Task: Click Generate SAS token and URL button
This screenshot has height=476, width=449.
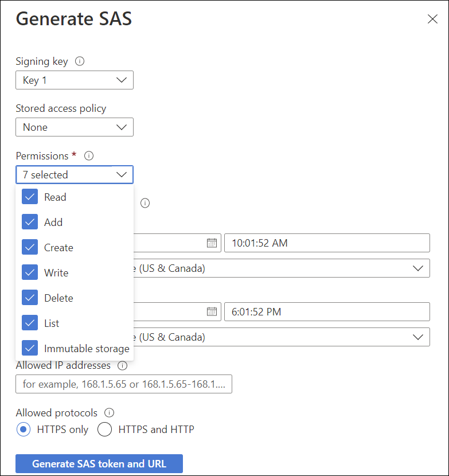Action: [99, 463]
